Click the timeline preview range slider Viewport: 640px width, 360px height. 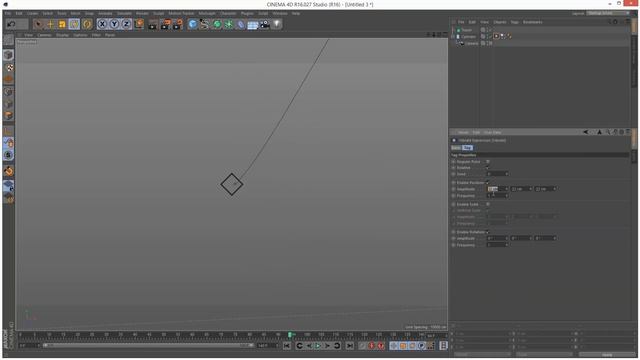[x=149, y=345]
